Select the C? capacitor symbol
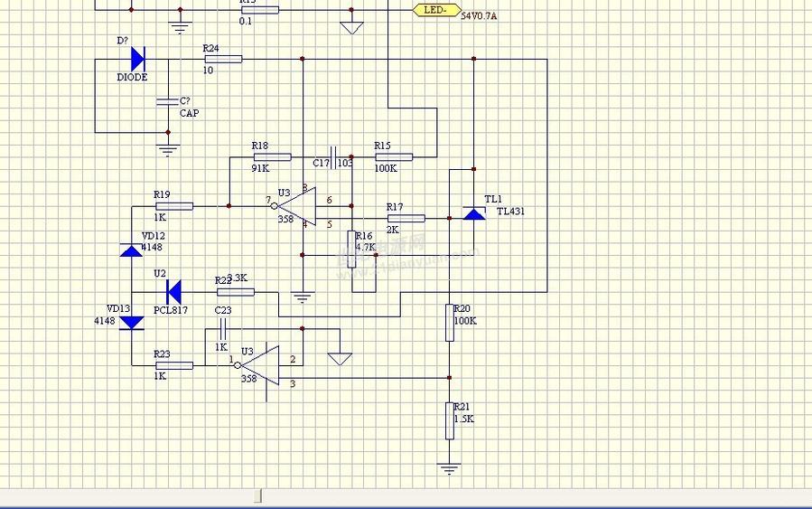The width and height of the screenshot is (812, 509). coord(168,101)
